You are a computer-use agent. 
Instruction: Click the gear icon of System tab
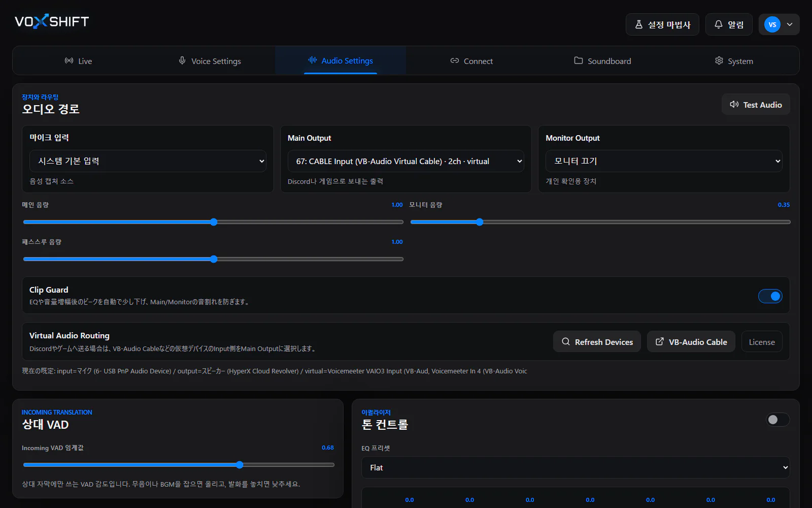[x=719, y=60]
